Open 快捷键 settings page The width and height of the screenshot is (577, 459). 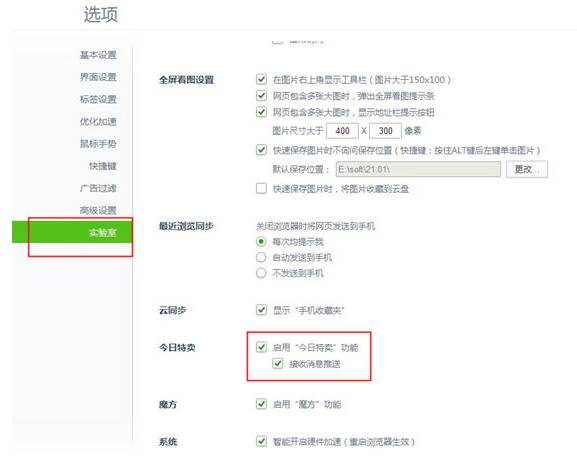point(103,166)
